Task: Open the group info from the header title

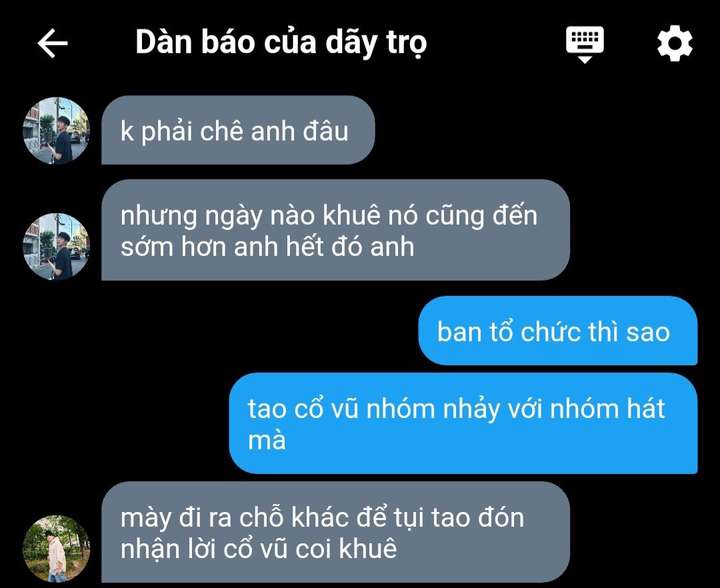Action: (x=281, y=43)
